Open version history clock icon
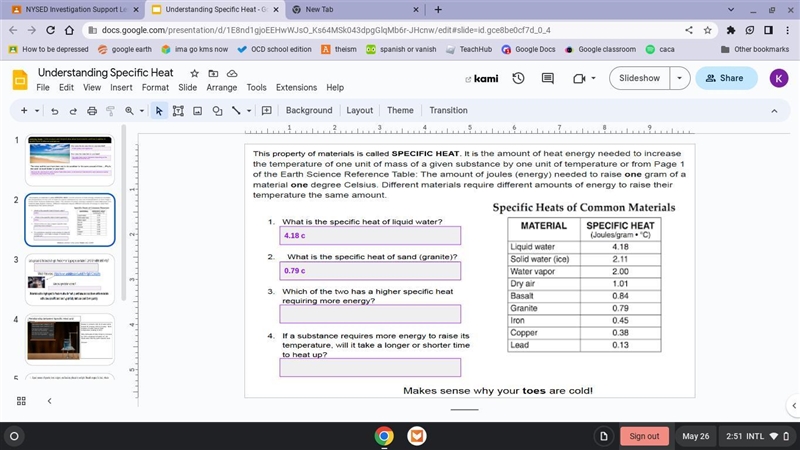This screenshot has height=450, width=800. [518, 78]
